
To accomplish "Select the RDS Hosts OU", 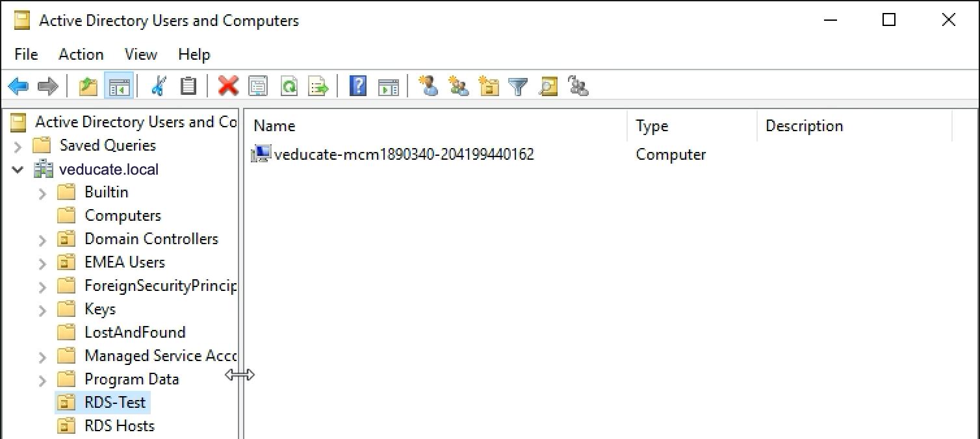I will [120, 426].
